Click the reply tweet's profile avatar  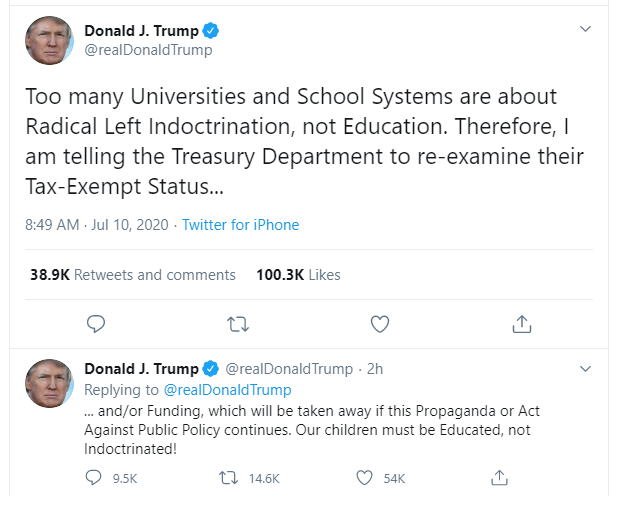pyautogui.click(x=49, y=383)
